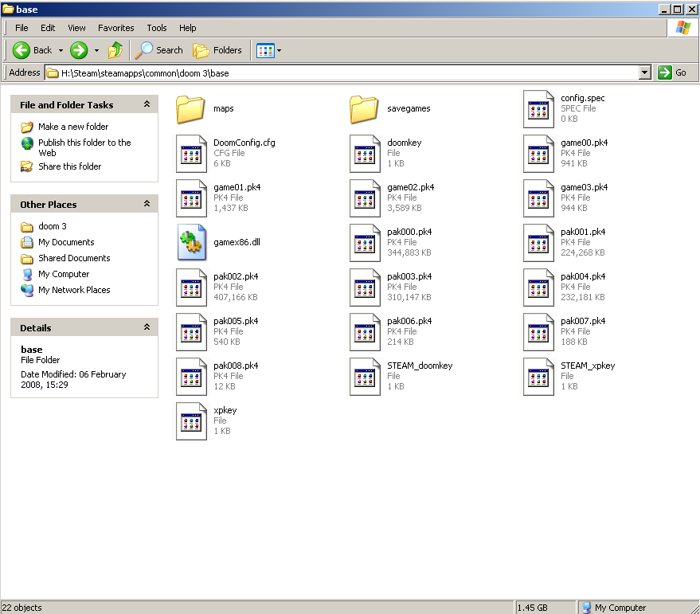Click Make a new folder link
The width and height of the screenshot is (700, 614).
pyautogui.click(x=73, y=127)
